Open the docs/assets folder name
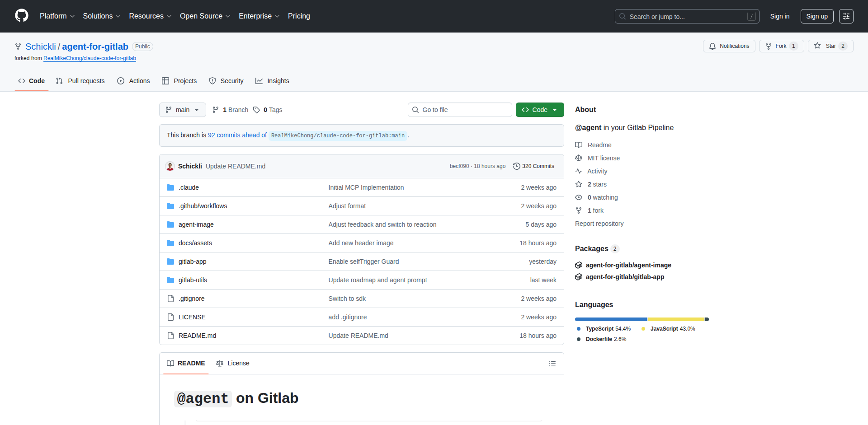Image resolution: width=868 pixels, height=425 pixels. coord(195,243)
